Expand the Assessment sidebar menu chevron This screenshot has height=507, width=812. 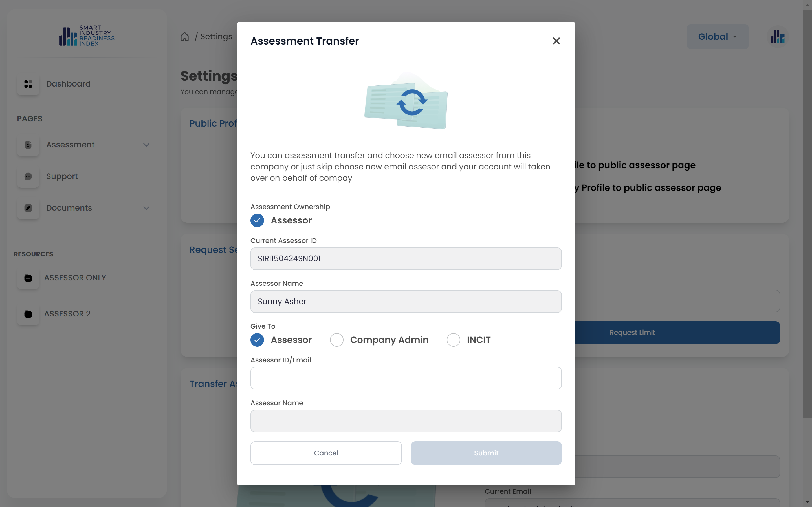pos(146,145)
